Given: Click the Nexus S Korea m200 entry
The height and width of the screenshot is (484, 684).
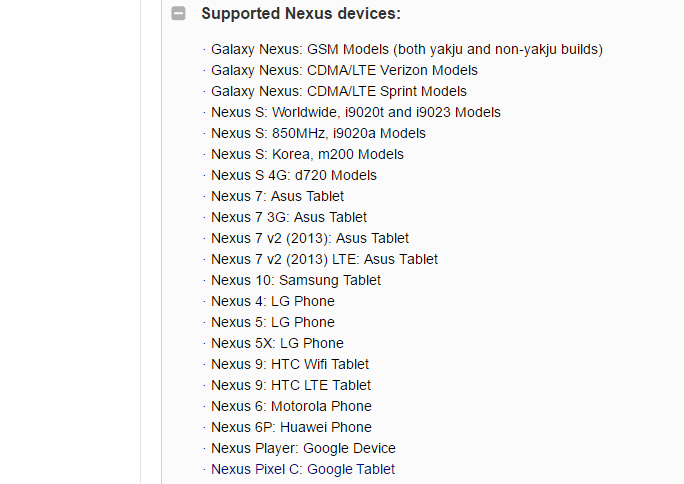Looking at the screenshot, I should tap(307, 154).
